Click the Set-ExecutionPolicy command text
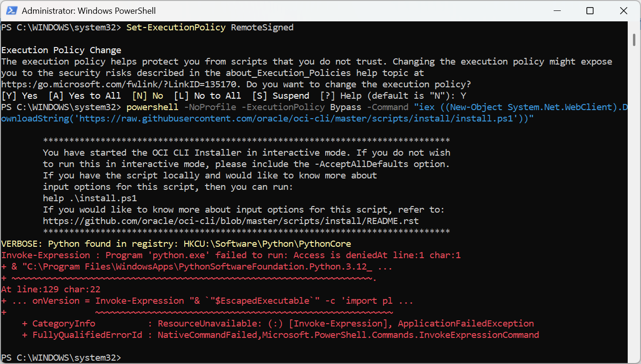Screen dimensions: 641x364 pos(176,28)
